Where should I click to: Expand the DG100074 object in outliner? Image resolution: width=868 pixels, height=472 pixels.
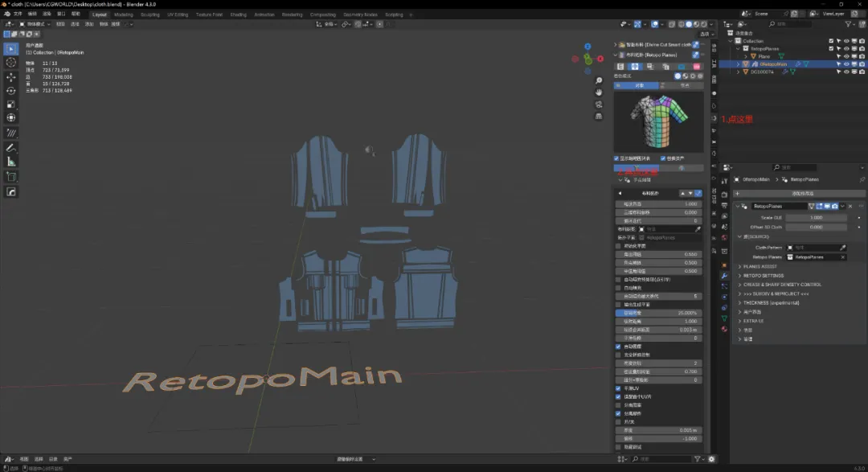click(x=739, y=72)
